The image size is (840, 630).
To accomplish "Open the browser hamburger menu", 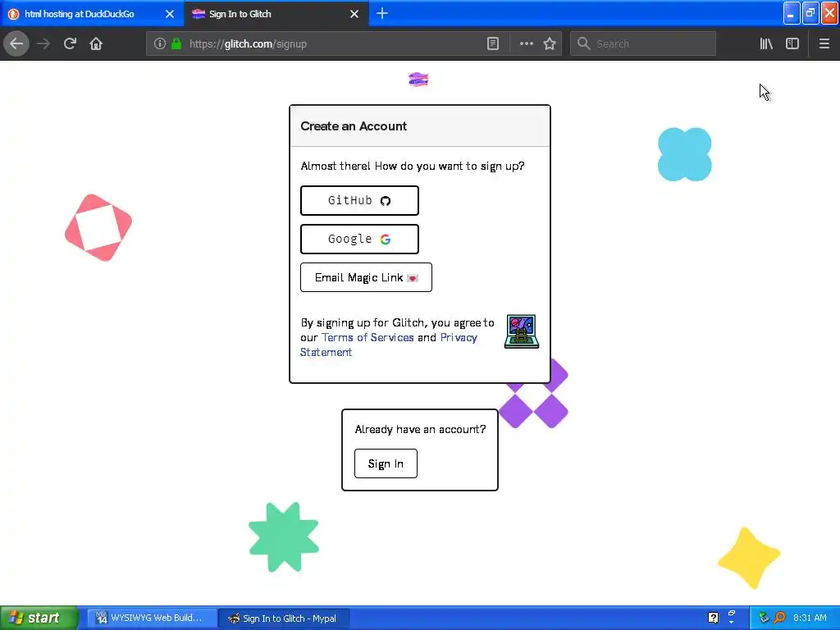I will (x=824, y=43).
